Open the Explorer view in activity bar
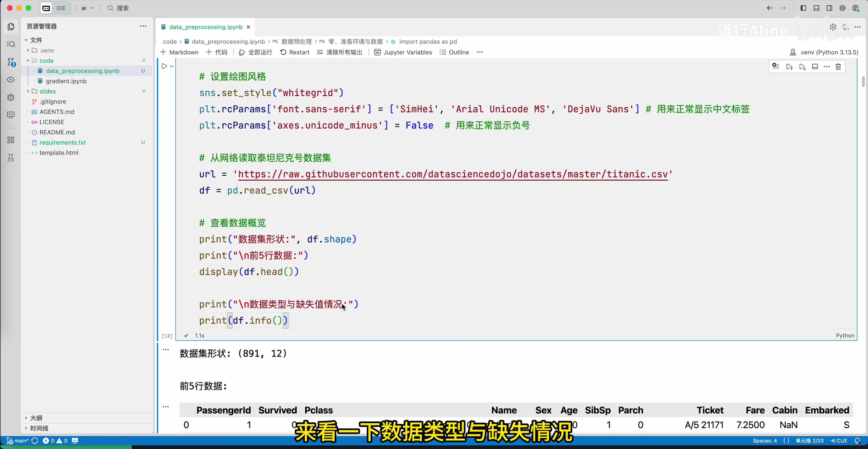The height and width of the screenshot is (449, 868). click(x=11, y=27)
